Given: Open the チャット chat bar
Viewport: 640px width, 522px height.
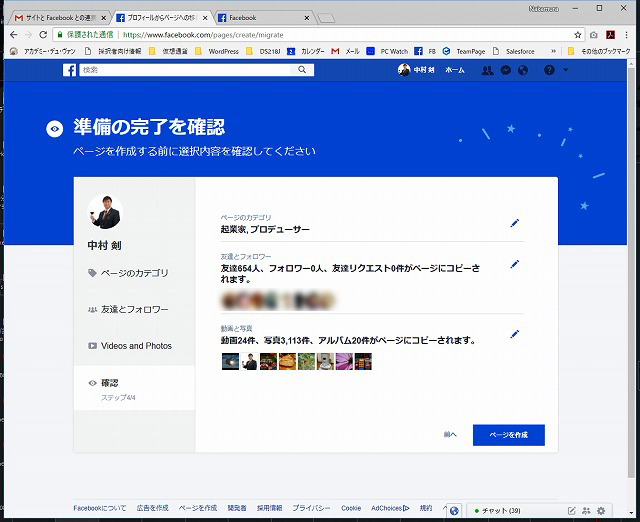Looking at the screenshot, I should [x=500, y=511].
